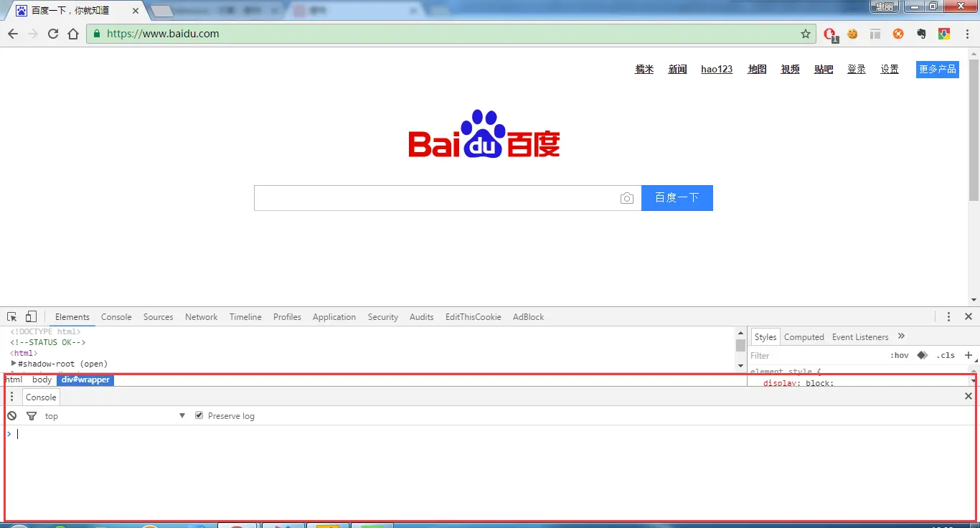Screen dimensions: 980x528
Task: Click the address bar URL field
Action: click(451, 34)
